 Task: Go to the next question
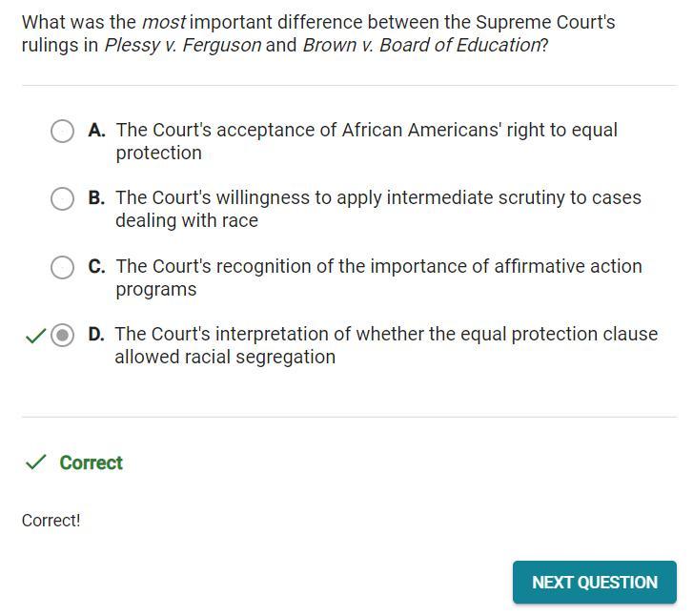[x=594, y=582]
